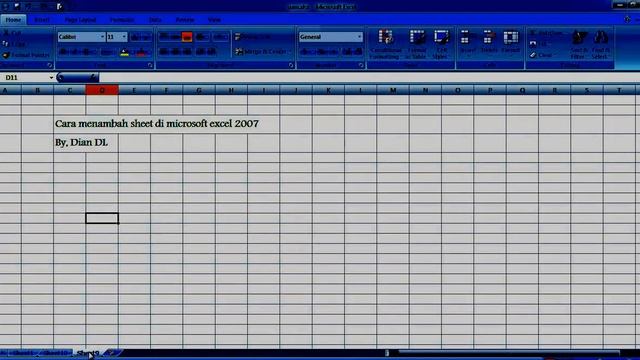Screen dimensions: 640x360
Task: Open the Calibri font name dropdown
Action: [102, 37]
